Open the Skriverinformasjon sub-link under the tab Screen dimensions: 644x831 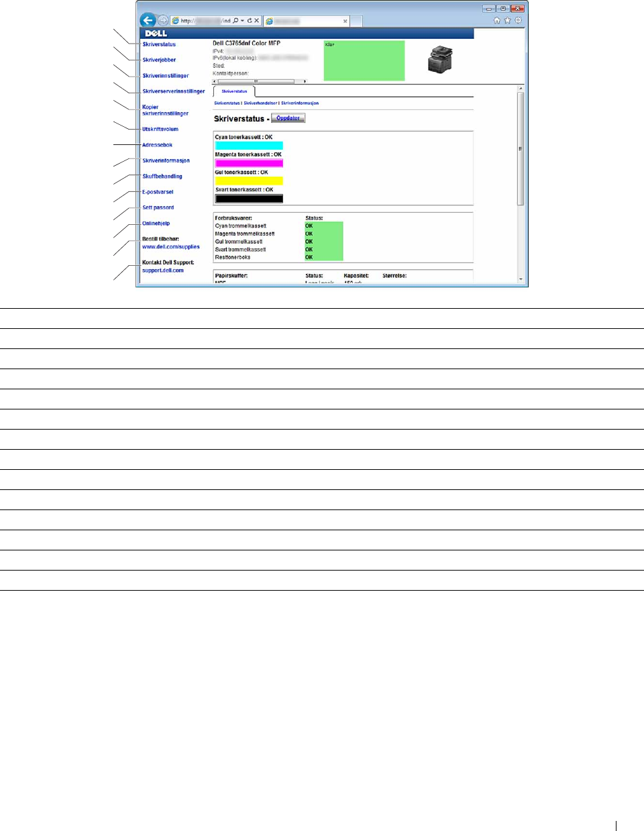pyautogui.click(x=300, y=103)
